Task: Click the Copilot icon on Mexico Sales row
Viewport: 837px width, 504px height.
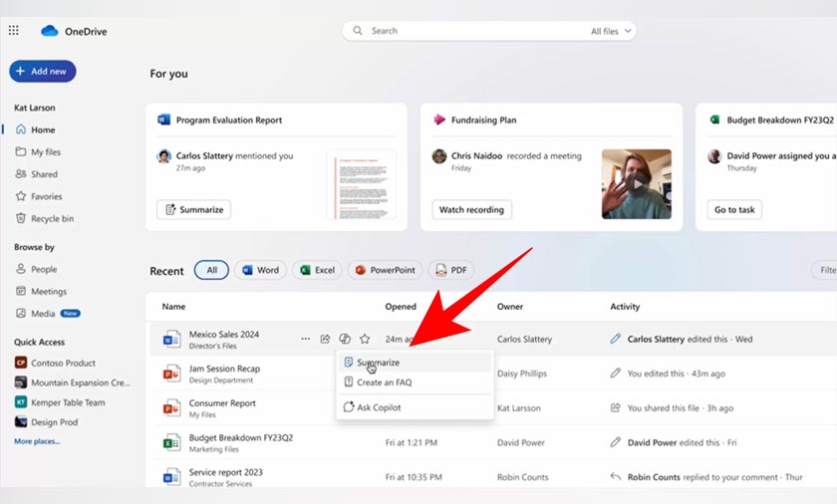Action: point(345,339)
